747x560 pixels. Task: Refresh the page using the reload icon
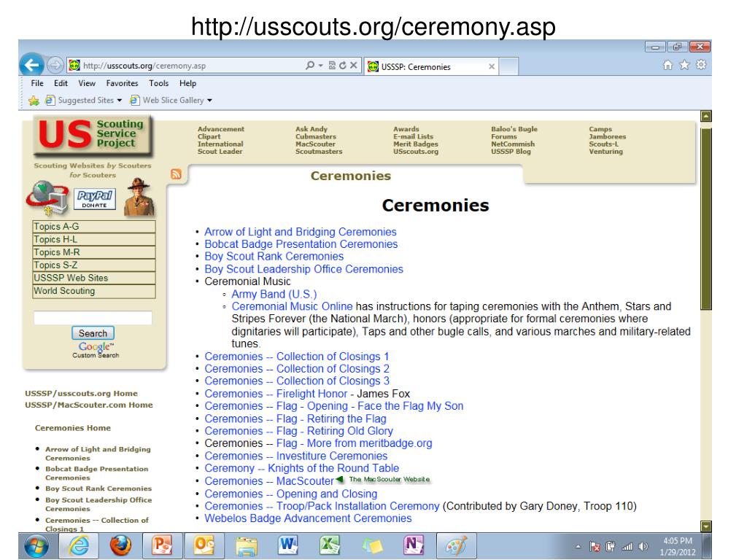[x=343, y=65]
